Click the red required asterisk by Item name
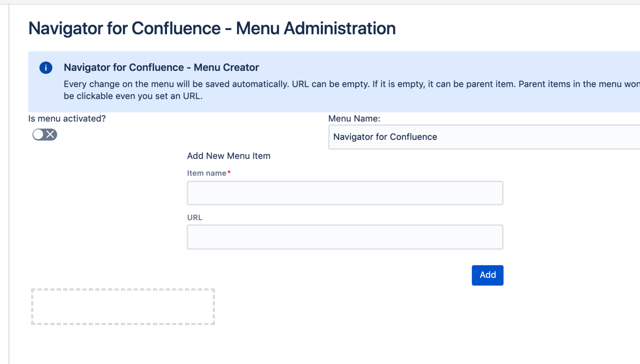Screen dimensions: 640x364 pyautogui.click(x=229, y=172)
